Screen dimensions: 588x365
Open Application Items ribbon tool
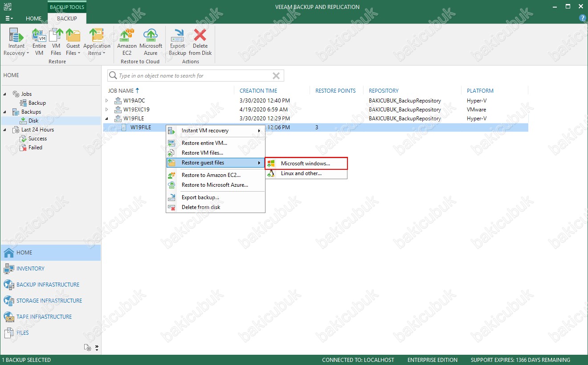(97, 42)
